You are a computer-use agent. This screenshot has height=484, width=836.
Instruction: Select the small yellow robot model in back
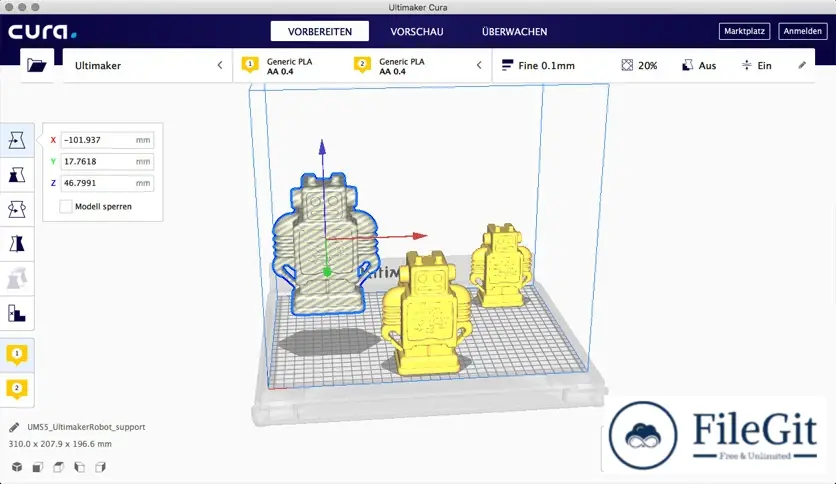point(500,265)
